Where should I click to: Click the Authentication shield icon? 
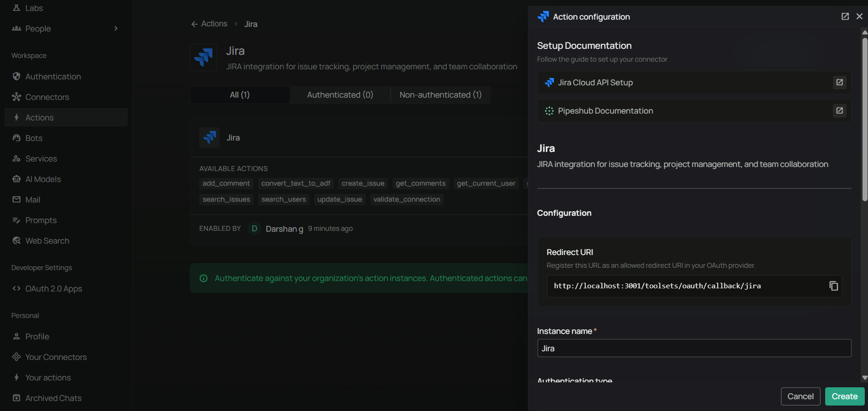point(16,76)
